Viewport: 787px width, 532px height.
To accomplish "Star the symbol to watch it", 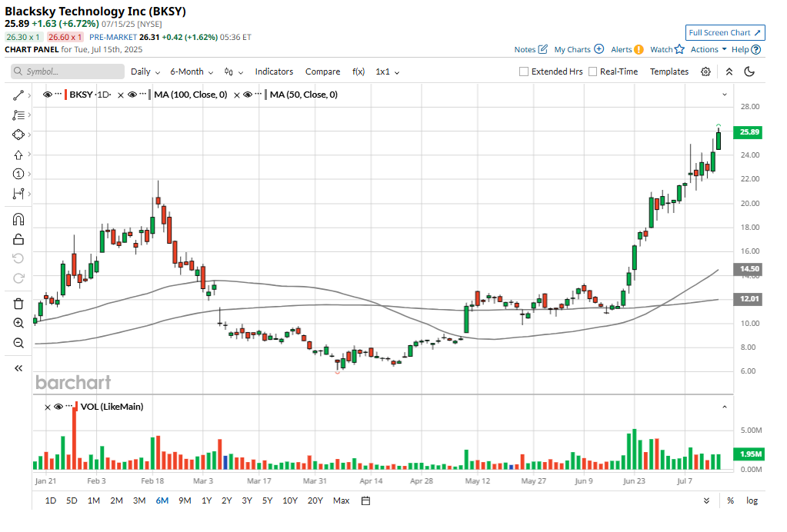I will tap(679, 49).
